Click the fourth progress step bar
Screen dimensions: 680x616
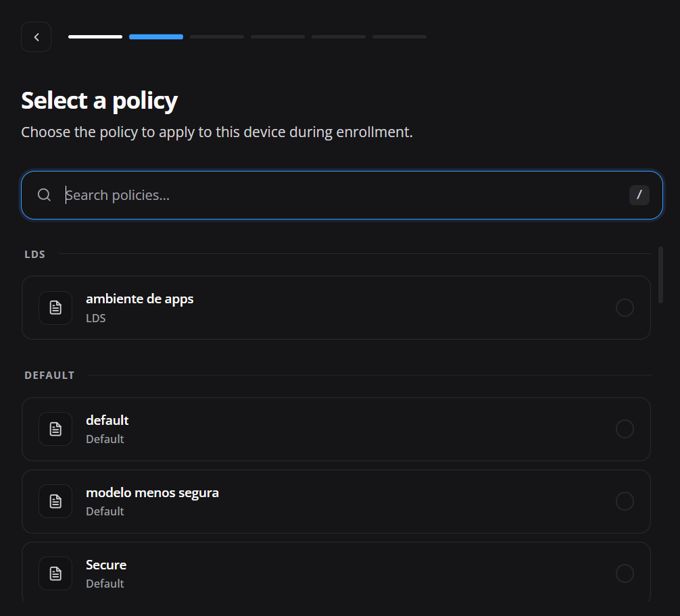coord(278,37)
